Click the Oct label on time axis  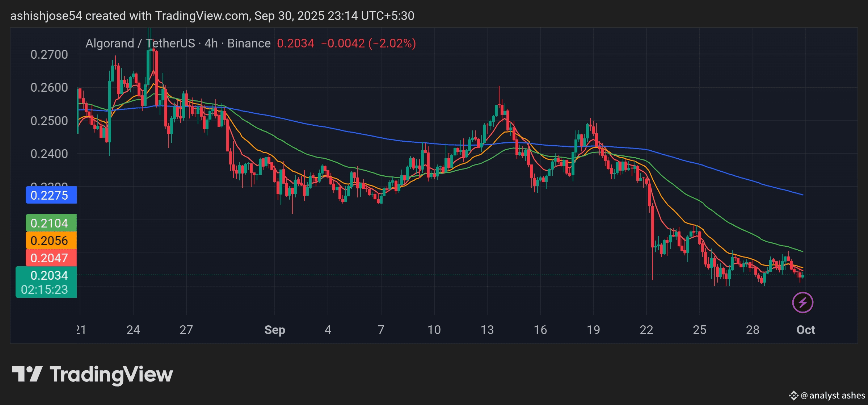click(805, 330)
